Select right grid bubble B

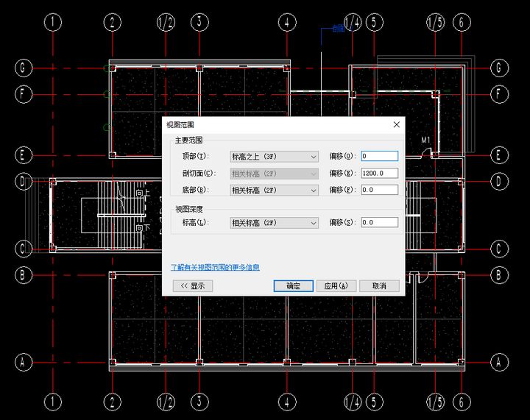coord(499,275)
